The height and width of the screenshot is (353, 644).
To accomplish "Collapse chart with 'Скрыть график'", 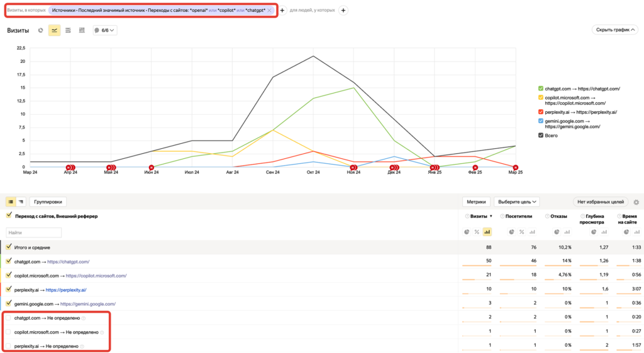I will pyautogui.click(x=615, y=30).
